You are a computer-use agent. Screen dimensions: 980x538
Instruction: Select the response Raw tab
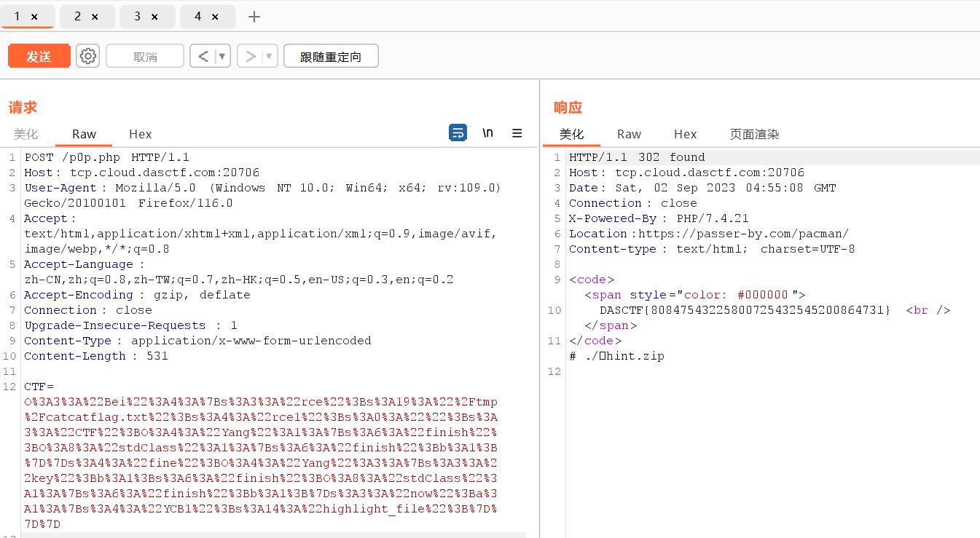pyautogui.click(x=630, y=134)
